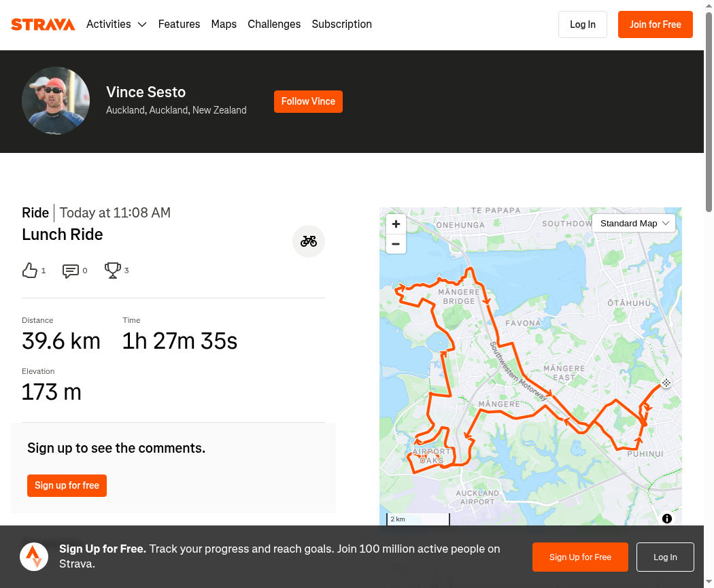Click Log In in bottom banner

click(x=665, y=557)
